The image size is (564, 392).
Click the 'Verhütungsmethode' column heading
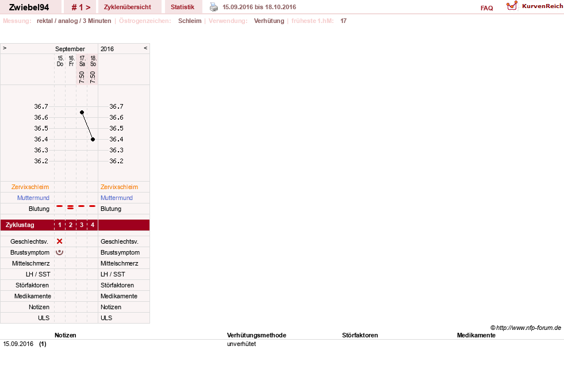tap(256, 335)
